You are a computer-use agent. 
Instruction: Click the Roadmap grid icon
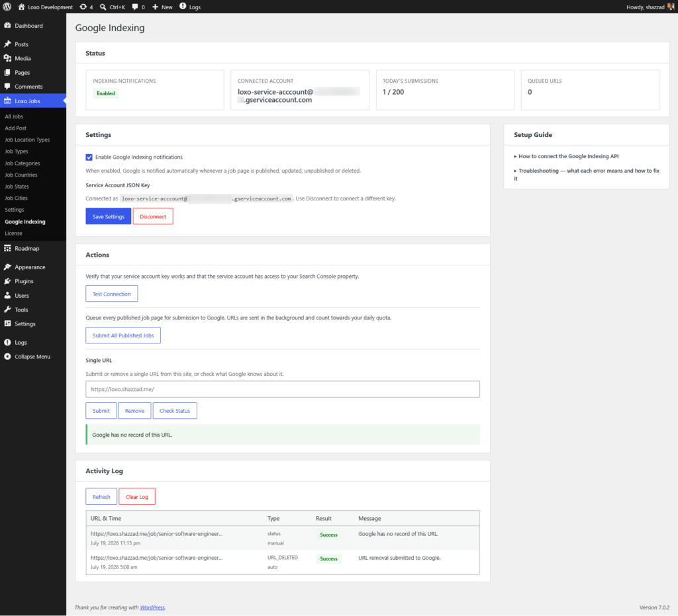coord(7,248)
